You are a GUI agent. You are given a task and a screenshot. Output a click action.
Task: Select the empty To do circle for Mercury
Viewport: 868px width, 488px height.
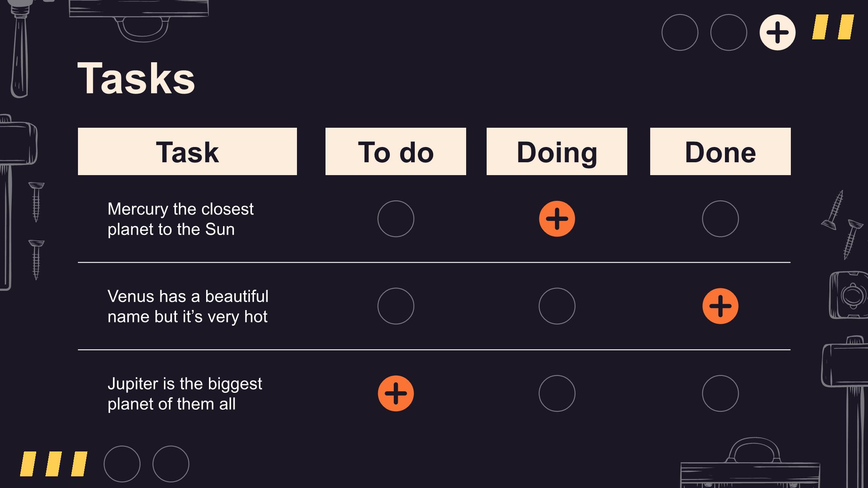click(395, 219)
